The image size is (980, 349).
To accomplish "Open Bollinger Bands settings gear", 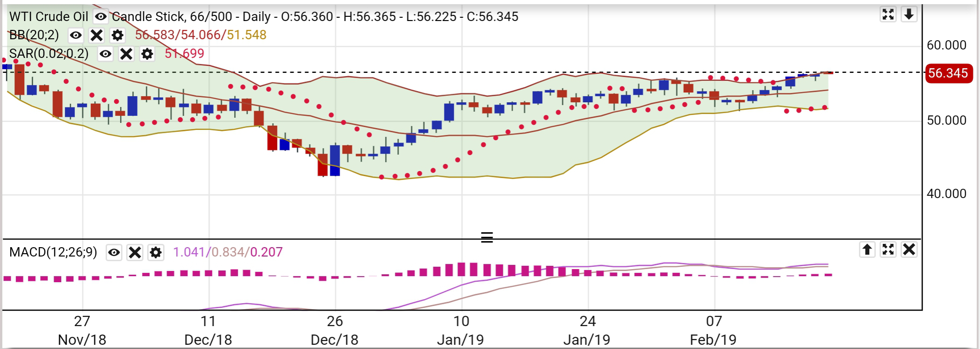I will (117, 35).
